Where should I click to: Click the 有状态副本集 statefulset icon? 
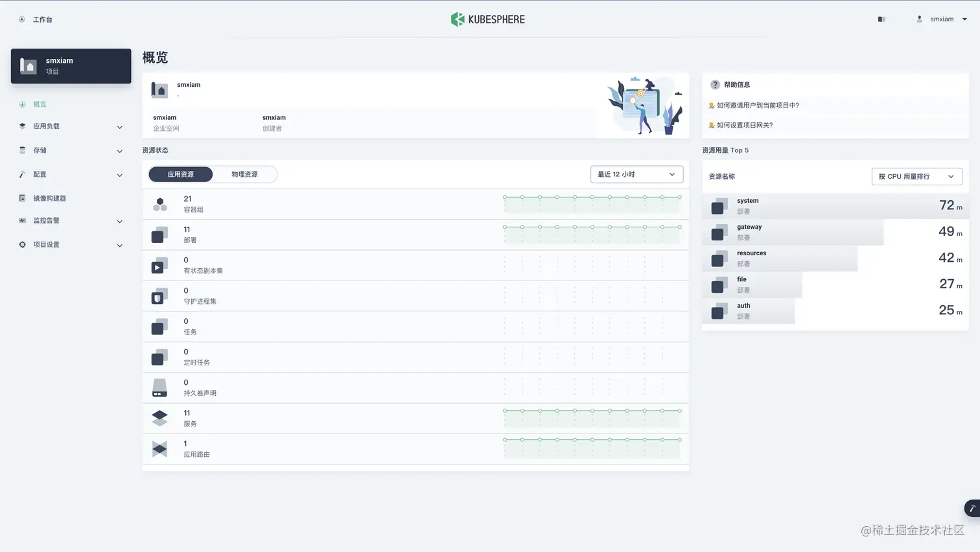point(159,265)
